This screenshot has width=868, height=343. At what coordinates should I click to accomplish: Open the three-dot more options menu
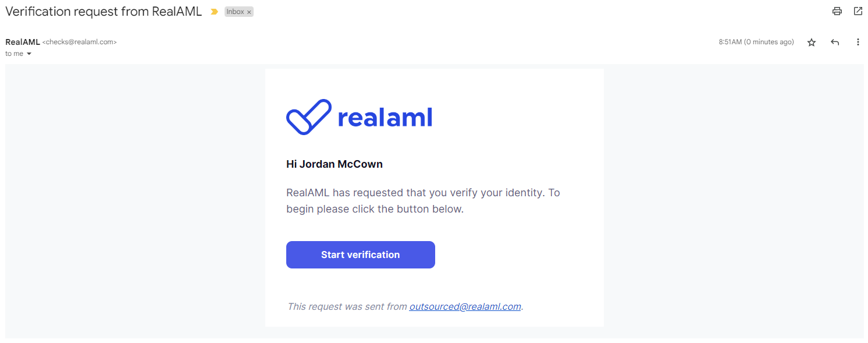[858, 43]
